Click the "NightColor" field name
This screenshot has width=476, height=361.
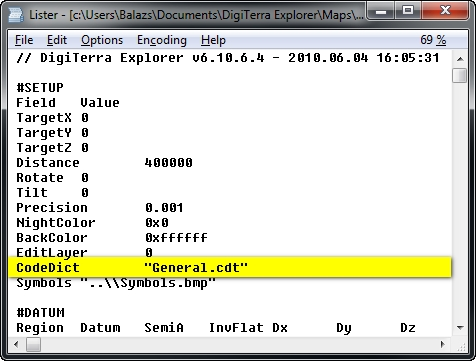pos(56,223)
